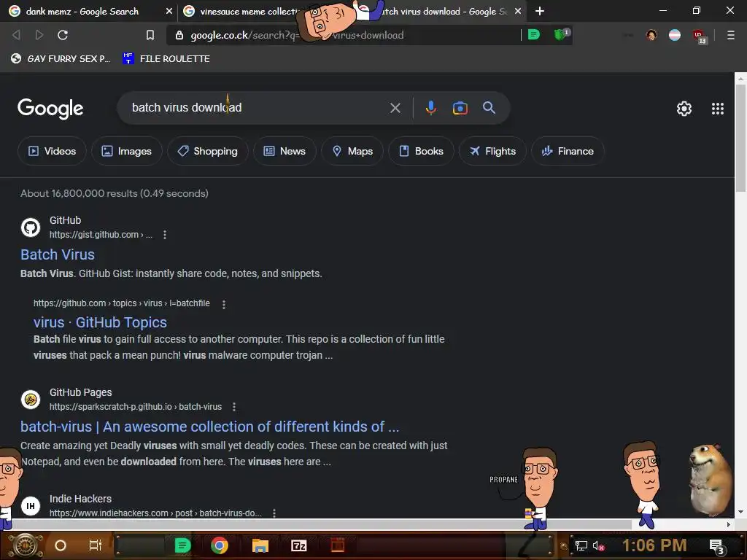
Task: Open more options for Indie Hackers result
Action: click(274, 513)
